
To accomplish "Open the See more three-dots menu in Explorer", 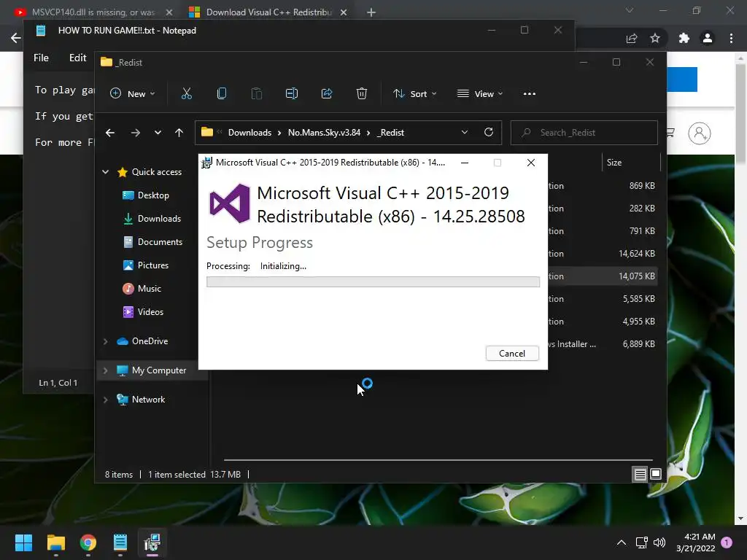I will coord(530,94).
